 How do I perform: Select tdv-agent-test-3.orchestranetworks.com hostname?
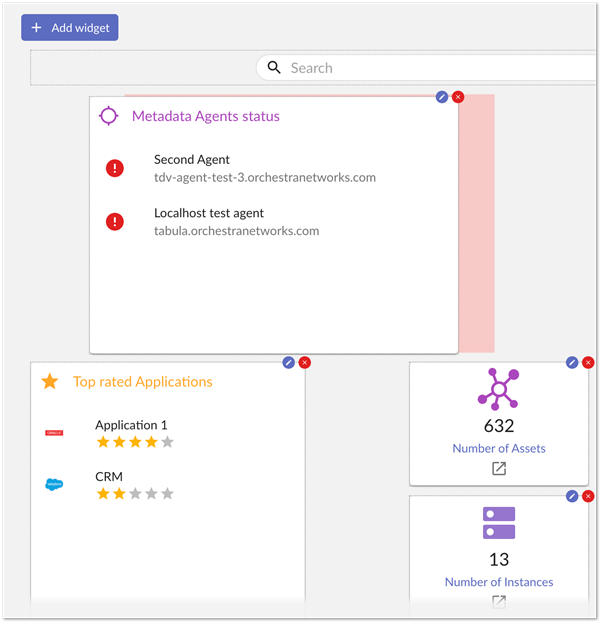pos(265,177)
